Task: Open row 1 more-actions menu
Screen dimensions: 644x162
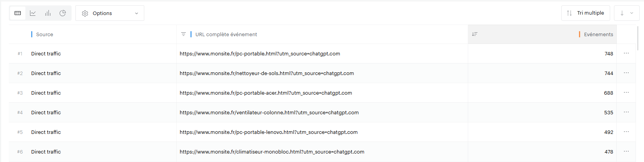Action: pyautogui.click(x=626, y=53)
